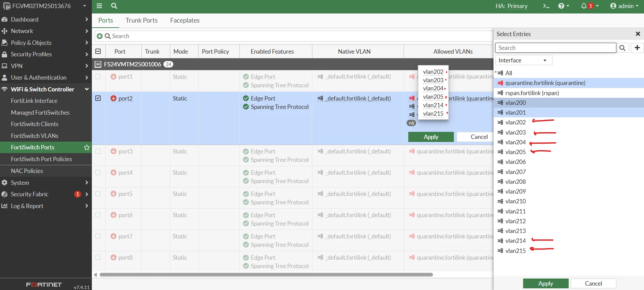Screen dimensions: 644x290
Task: Close the Select Entries panel
Action: coord(638,34)
